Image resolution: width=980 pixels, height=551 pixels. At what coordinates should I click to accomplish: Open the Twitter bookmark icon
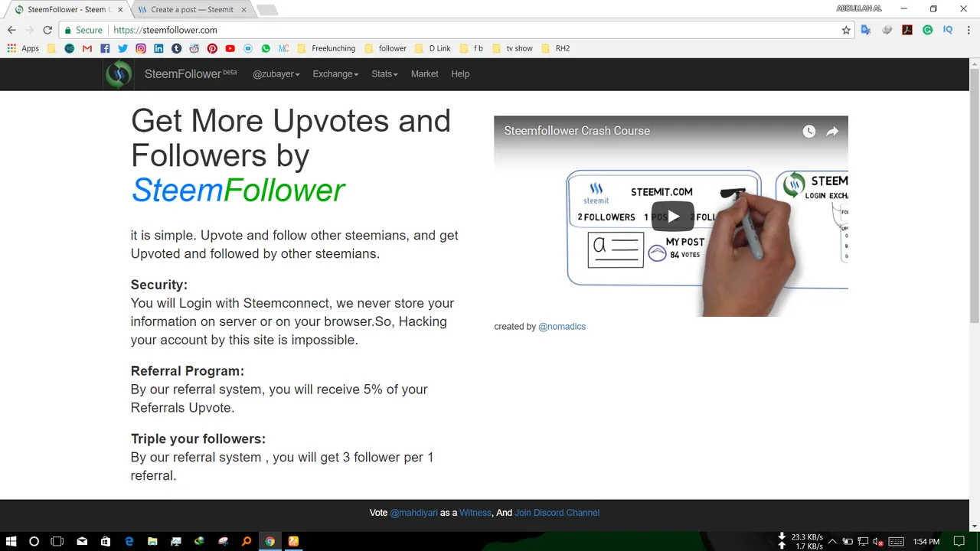point(122,48)
